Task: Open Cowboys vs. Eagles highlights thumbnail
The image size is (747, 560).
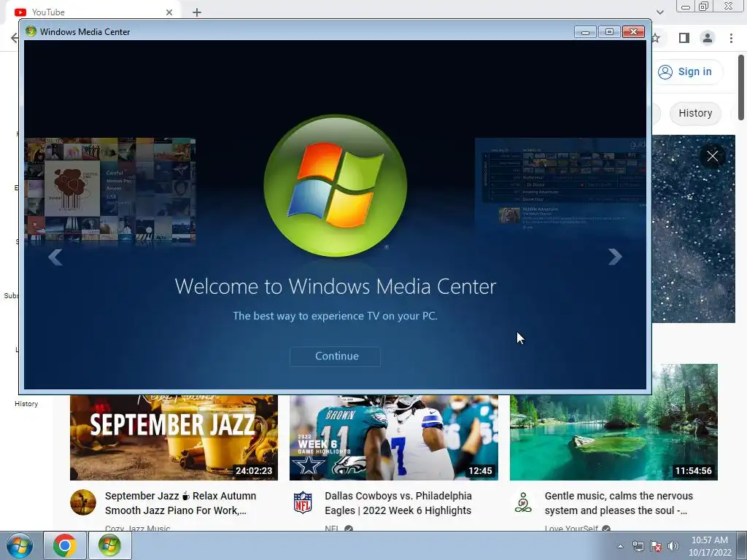Action: [394, 437]
